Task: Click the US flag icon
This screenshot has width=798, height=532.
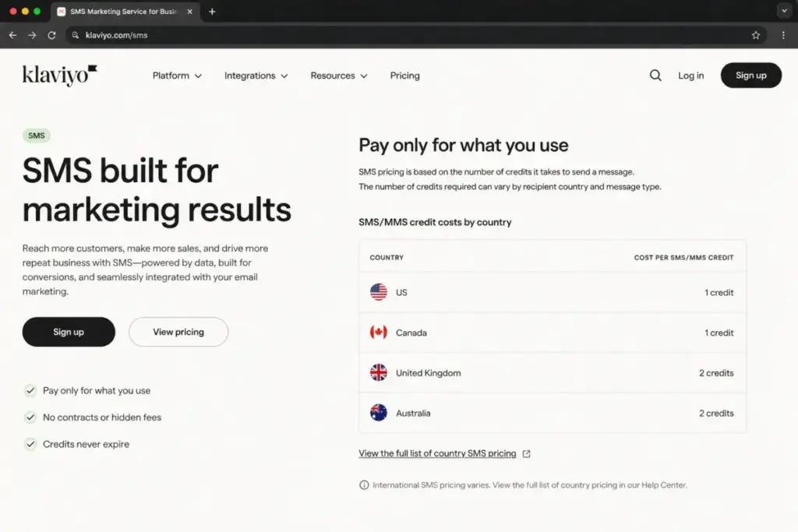Action: tap(379, 292)
